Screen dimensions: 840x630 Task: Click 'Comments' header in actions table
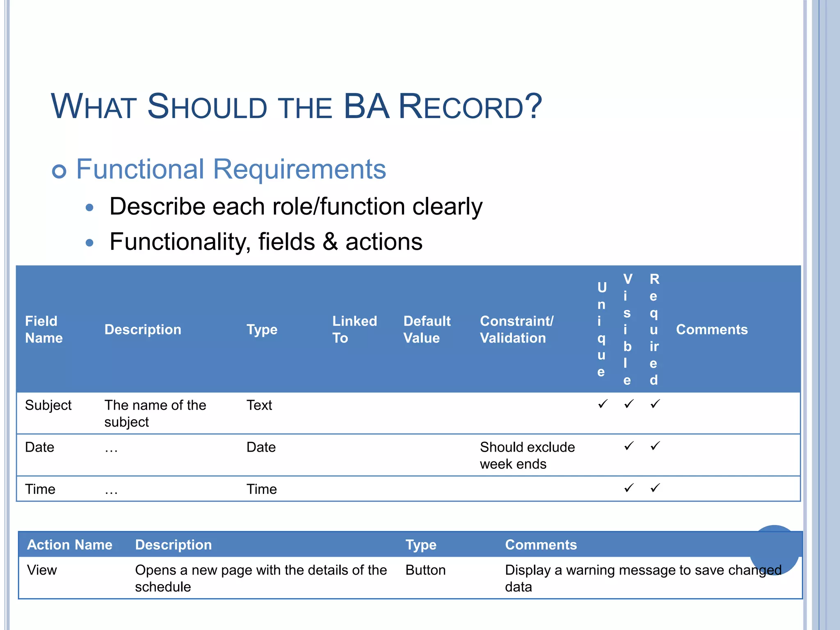[x=541, y=545]
